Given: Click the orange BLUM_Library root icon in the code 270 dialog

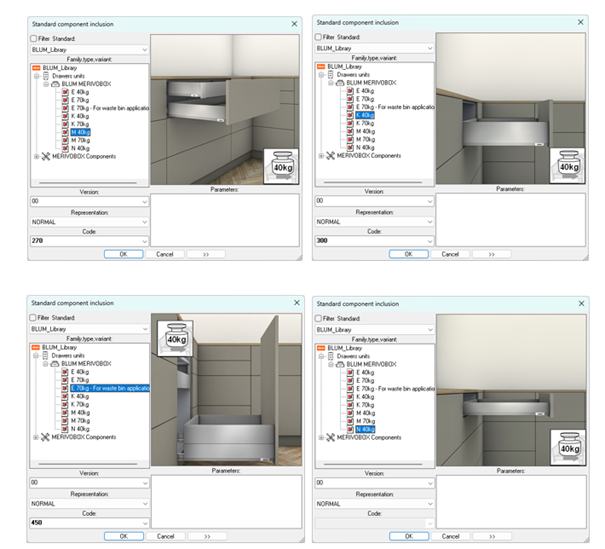Looking at the screenshot, I should (x=36, y=67).
